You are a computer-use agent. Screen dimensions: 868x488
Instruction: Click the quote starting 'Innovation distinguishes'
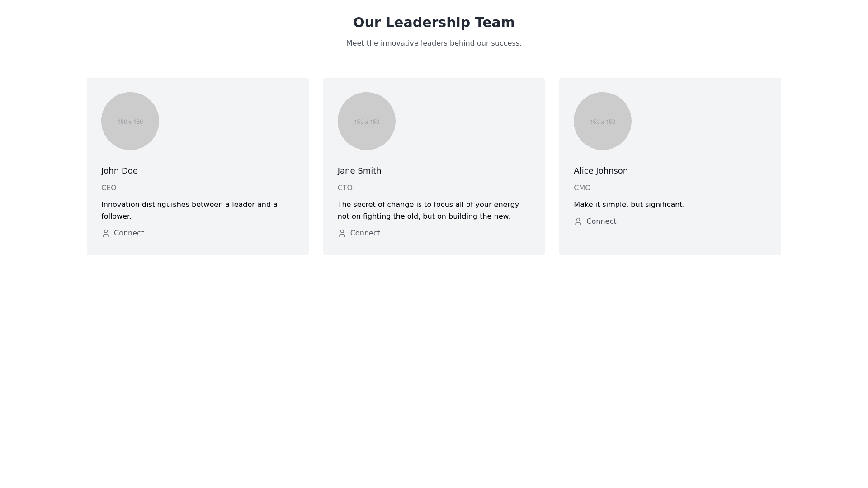189,211
